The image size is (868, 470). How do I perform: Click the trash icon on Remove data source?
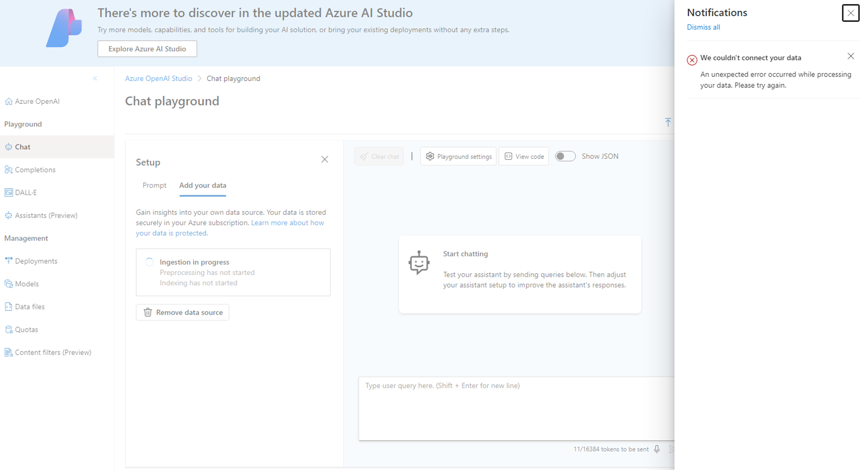pos(147,312)
